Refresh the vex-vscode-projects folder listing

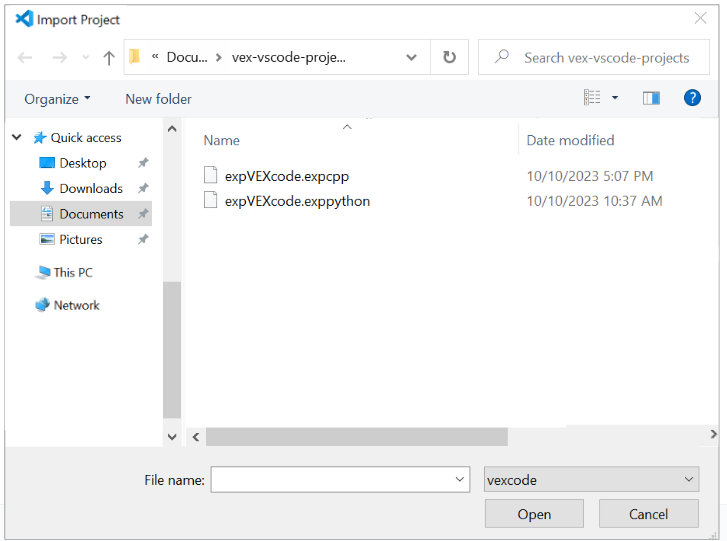pyautogui.click(x=449, y=58)
